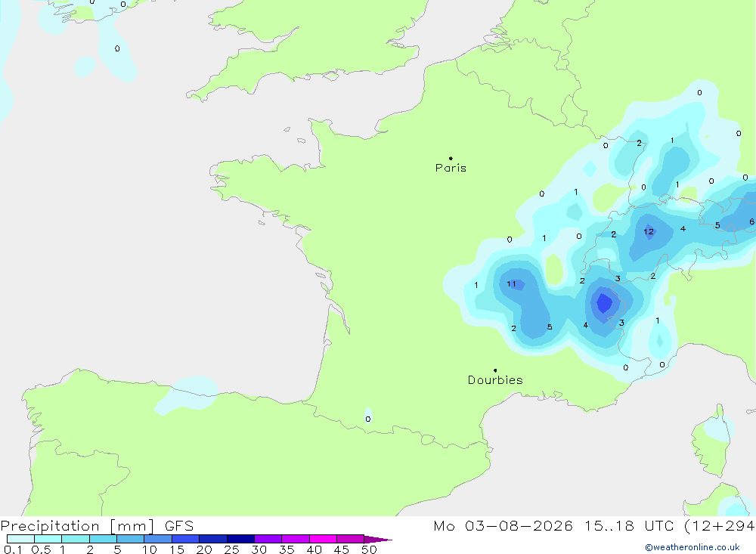Click the 'Precipitation [mm]' title text
Screen dimensions: 756x554
click(x=78, y=526)
